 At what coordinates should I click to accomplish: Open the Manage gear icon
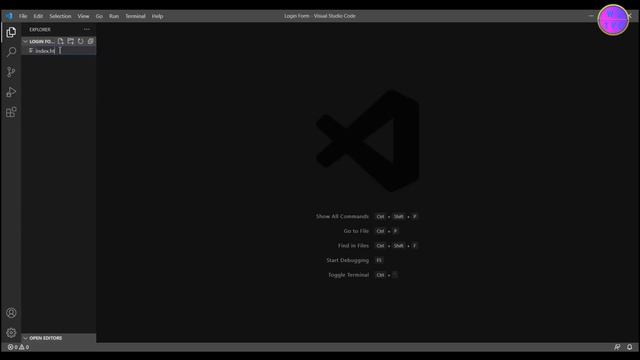coord(11,333)
